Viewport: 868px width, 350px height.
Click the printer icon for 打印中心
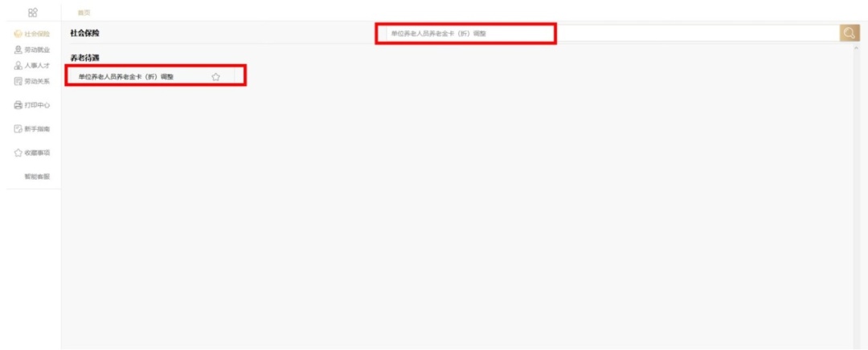coord(18,105)
